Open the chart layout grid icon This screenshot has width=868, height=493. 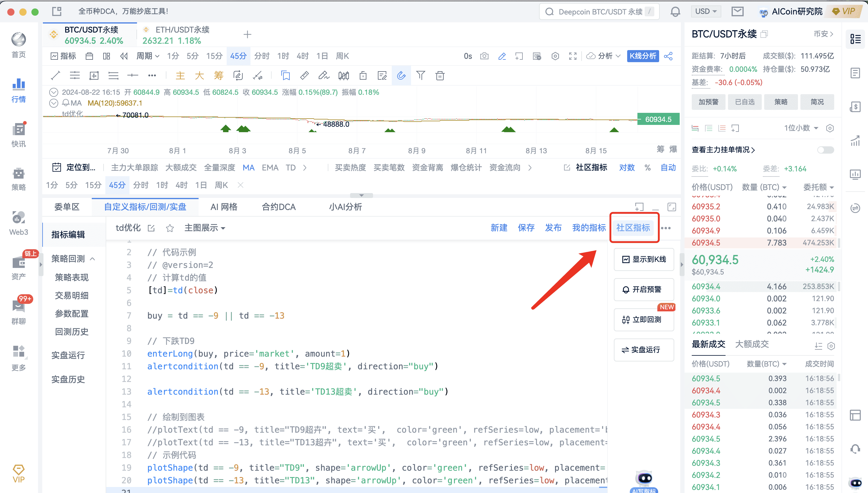tap(107, 56)
